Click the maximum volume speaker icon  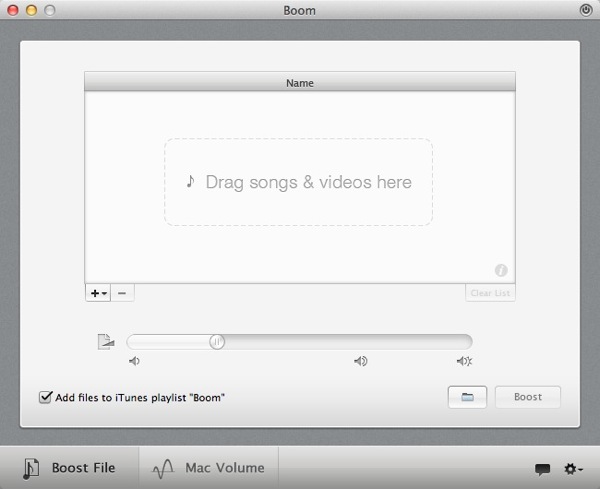click(x=465, y=361)
